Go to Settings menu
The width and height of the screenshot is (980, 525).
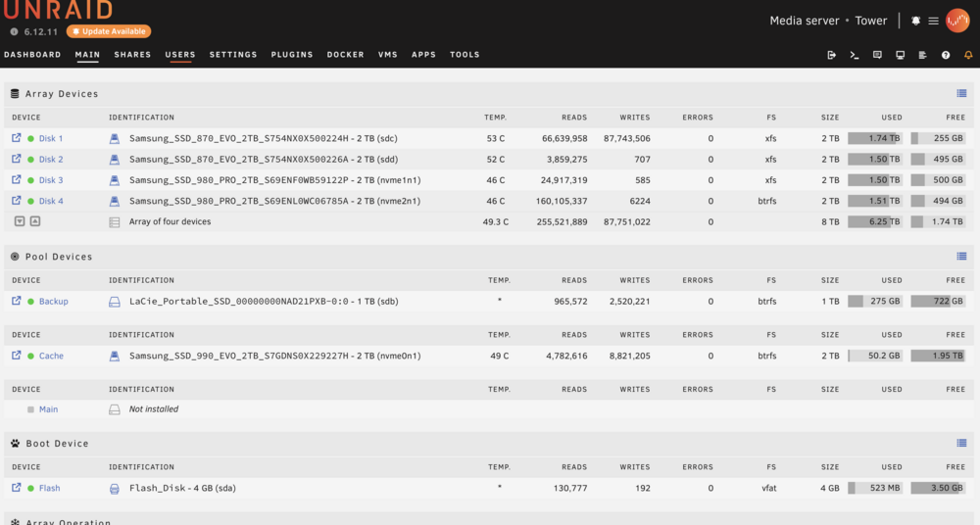pos(233,55)
